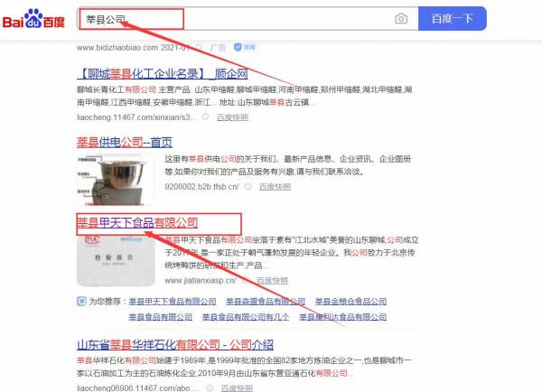Select recommended 莘县康利达食品有限公司 link
The width and height of the screenshot is (542, 392).
click(x=343, y=317)
